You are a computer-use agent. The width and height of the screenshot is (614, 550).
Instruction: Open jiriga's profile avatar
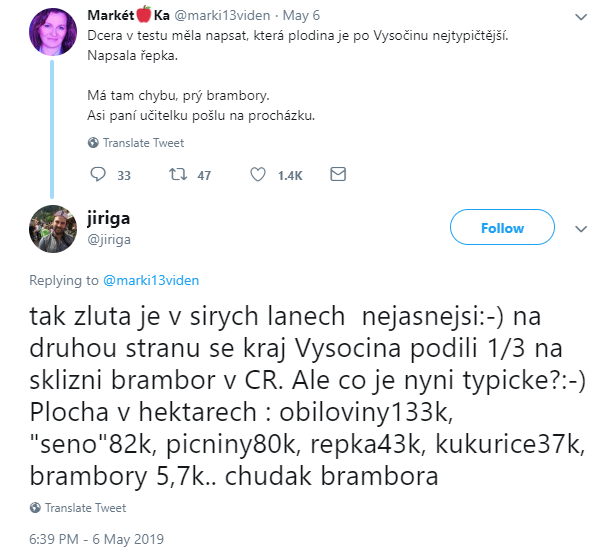[52, 229]
